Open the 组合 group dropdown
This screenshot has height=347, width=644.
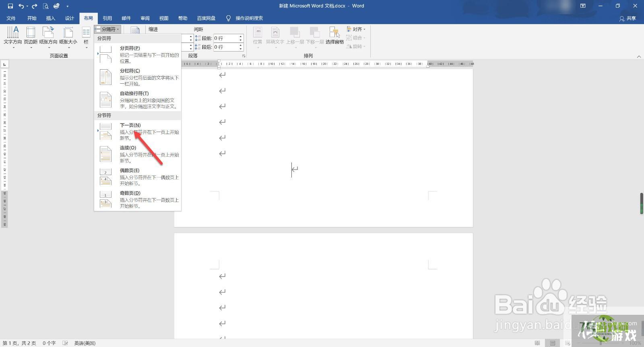pyautogui.click(x=356, y=38)
